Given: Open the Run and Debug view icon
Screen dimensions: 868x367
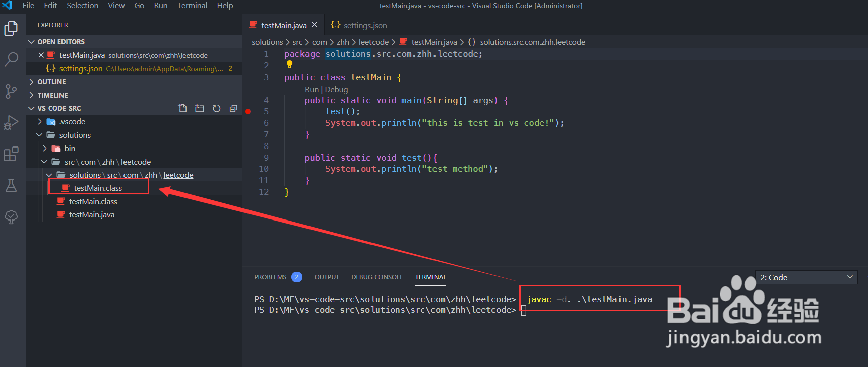Looking at the screenshot, I should [x=11, y=122].
